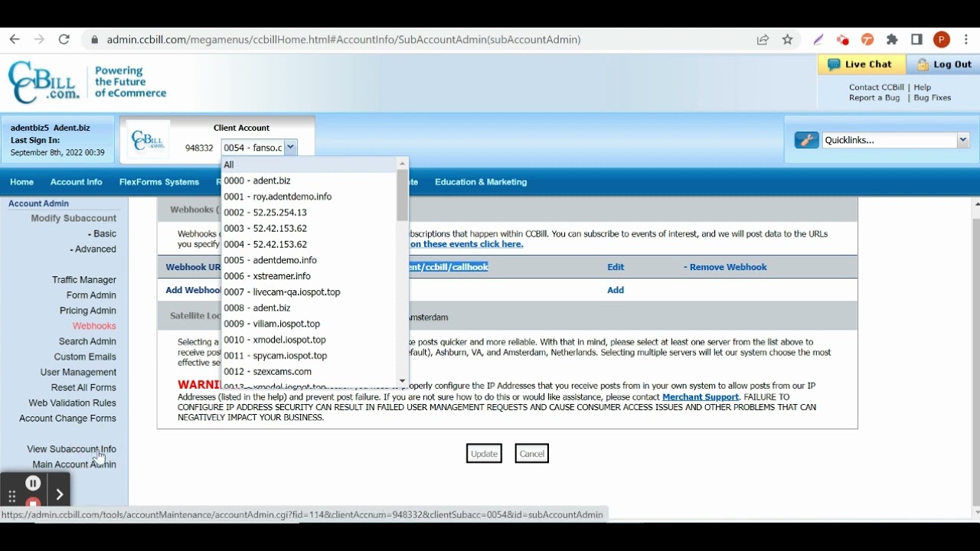Open Traffic Manager in sidebar
980x551 pixels.
(84, 280)
